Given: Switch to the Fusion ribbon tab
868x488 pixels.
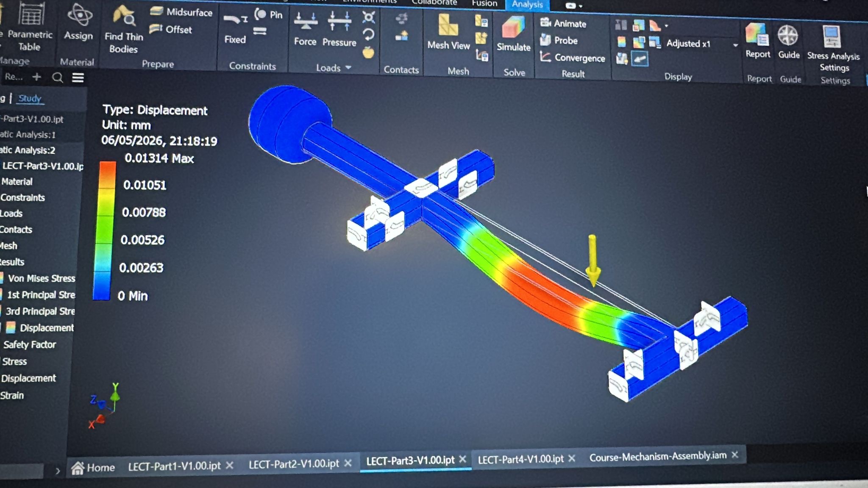Looking at the screenshot, I should (x=484, y=3).
